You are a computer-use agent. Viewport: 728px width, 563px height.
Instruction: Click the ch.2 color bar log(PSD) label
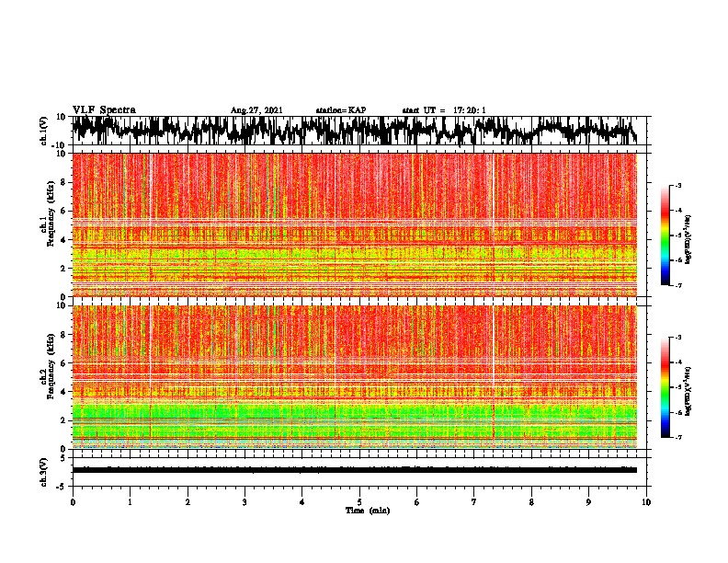[688, 391]
